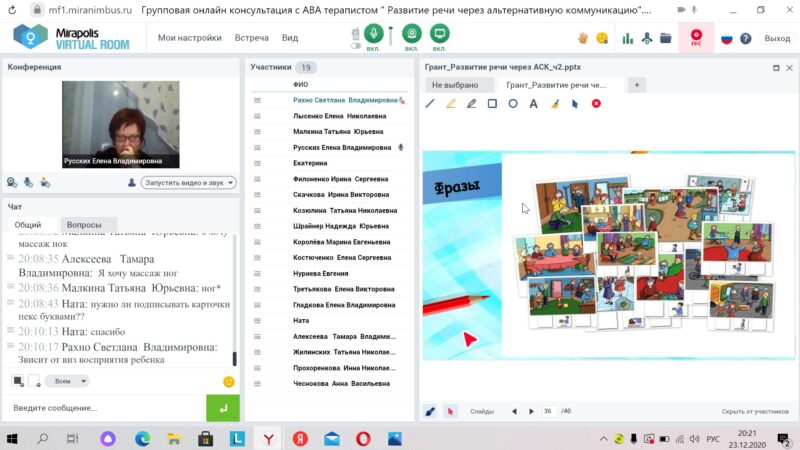Screen dimensions: 800x450
Task: Toggle the webcam button in top toolbar
Action: point(412,34)
